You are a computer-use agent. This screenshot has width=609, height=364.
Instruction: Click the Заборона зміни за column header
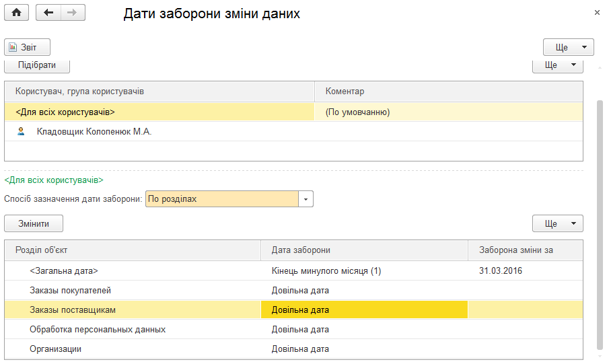click(x=526, y=250)
